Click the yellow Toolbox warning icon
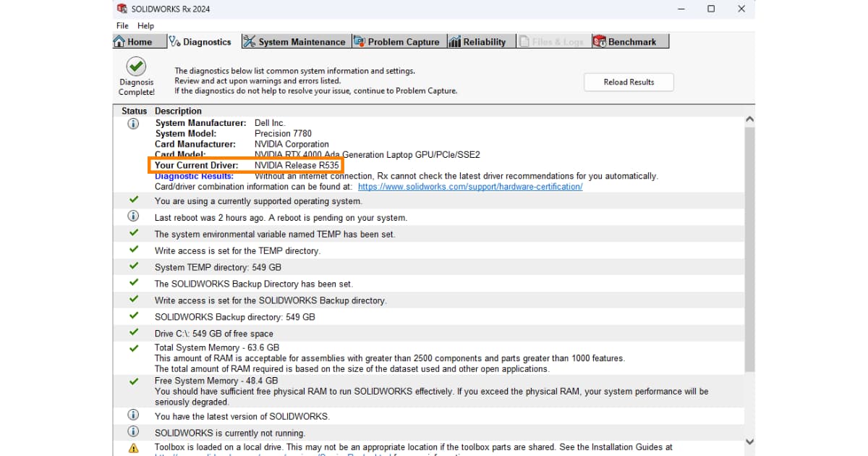The image size is (868, 456). pos(133,448)
